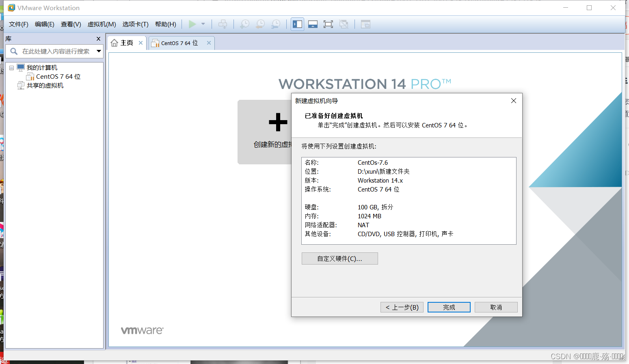The width and height of the screenshot is (629, 364).
Task: Click the take snapshot clock icon
Action: (x=244, y=24)
